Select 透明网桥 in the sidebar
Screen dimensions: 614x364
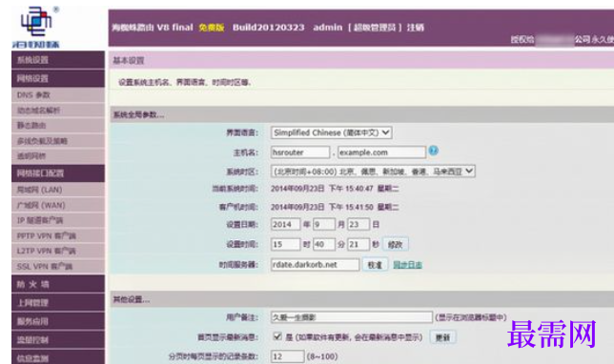(x=58, y=156)
